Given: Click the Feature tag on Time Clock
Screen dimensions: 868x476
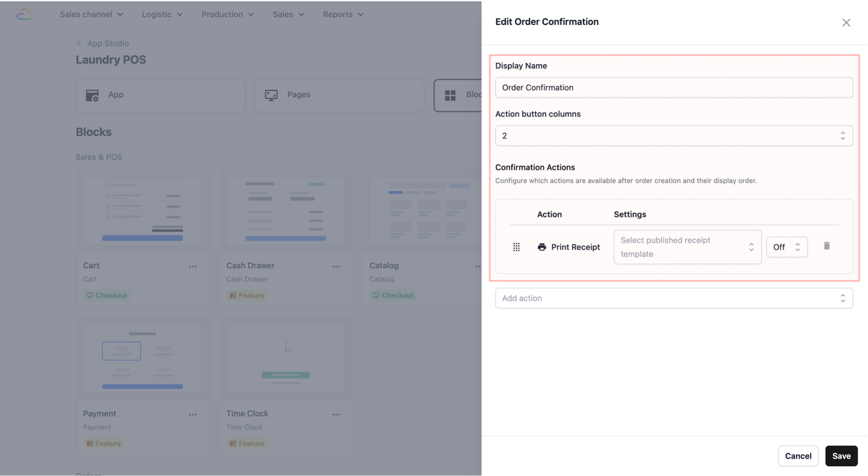Looking at the screenshot, I should tap(247, 443).
